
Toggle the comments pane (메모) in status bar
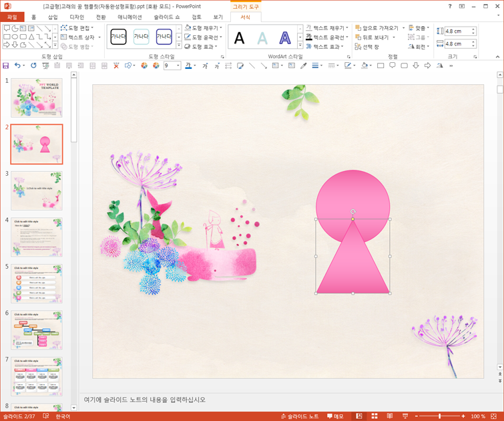(x=335, y=416)
